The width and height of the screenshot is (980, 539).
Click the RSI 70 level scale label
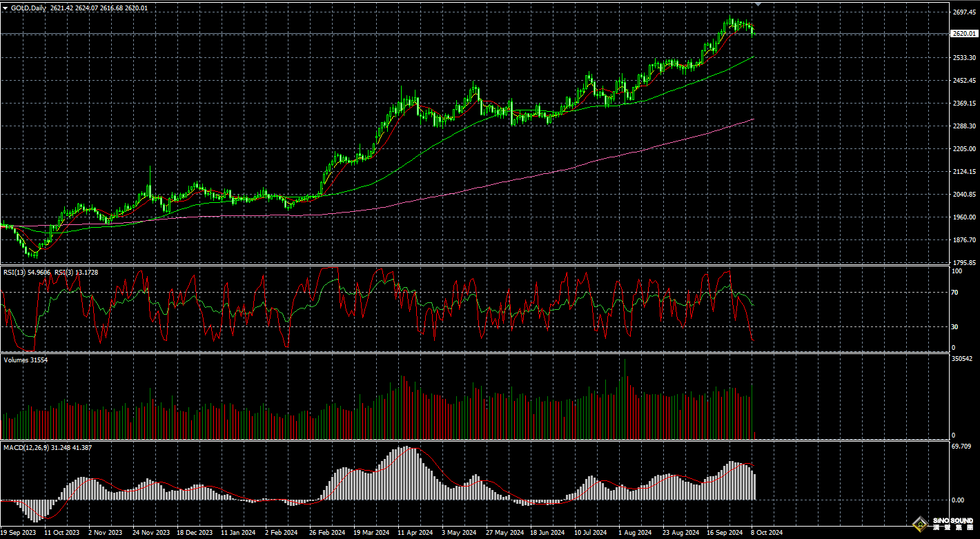pos(955,293)
